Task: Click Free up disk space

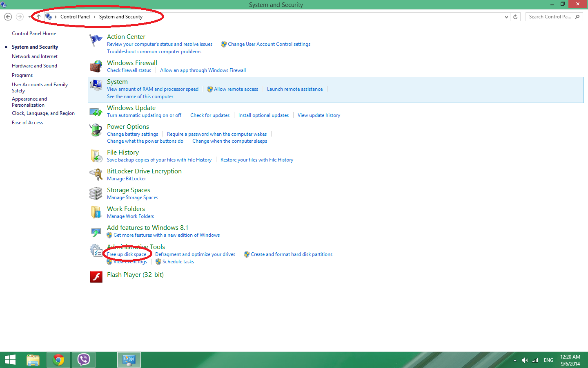Action: coord(127,254)
